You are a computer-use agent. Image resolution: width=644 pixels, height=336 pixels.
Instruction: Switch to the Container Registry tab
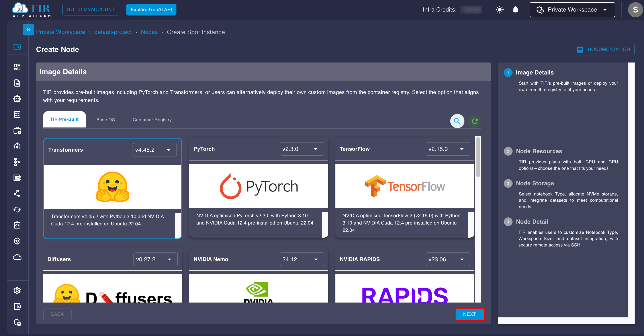point(152,120)
